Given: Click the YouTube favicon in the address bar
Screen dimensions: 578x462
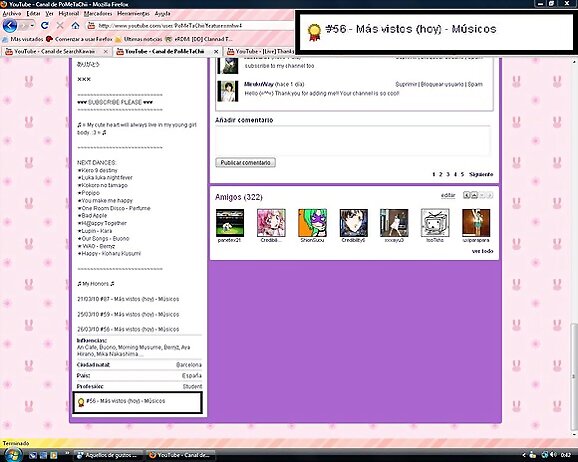Looking at the screenshot, I should point(91,25).
